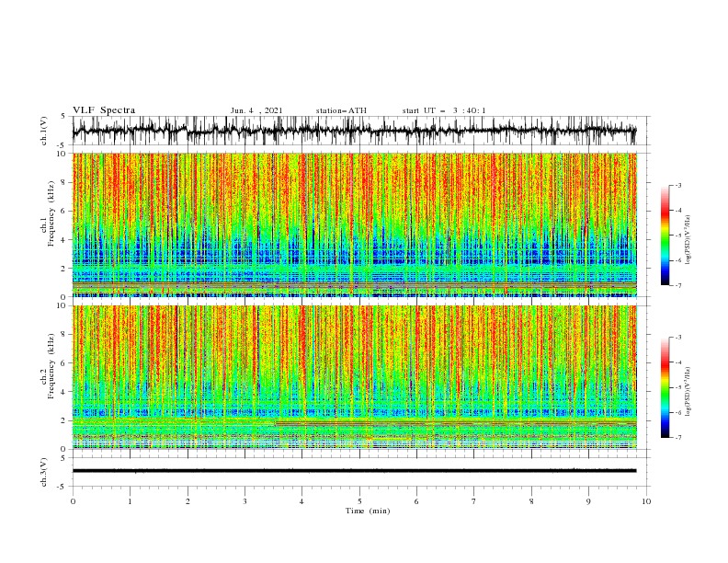Click the "-3" label on ch.1 colorbar
The height and width of the screenshot is (563, 728).
677,185
